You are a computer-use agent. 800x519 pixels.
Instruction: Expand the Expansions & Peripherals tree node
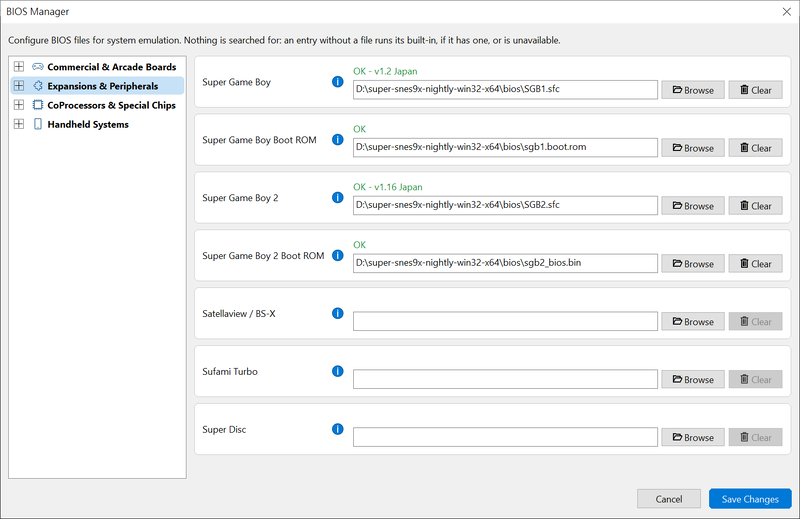[x=19, y=86]
